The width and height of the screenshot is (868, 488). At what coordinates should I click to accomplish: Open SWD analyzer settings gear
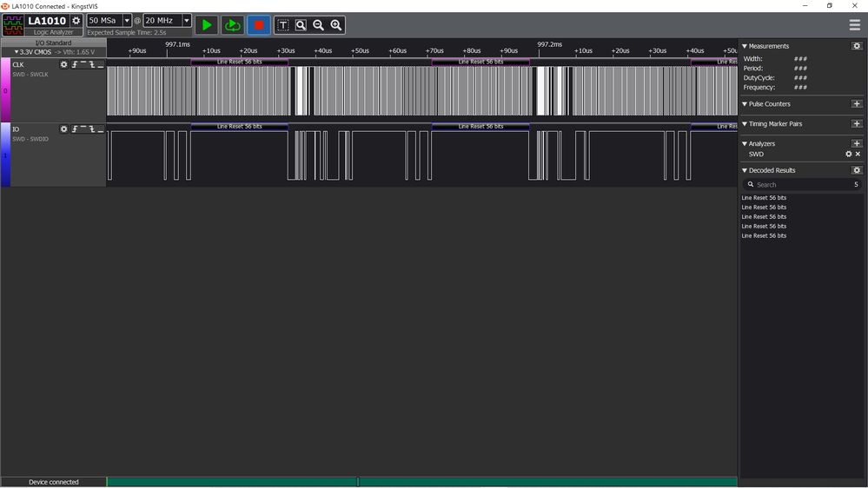(849, 154)
